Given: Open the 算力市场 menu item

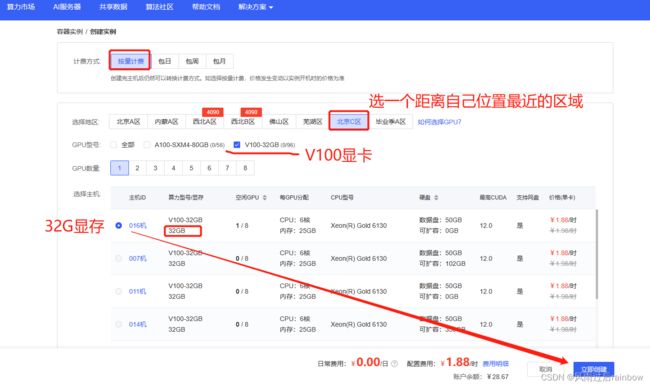Looking at the screenshot, I should [21, 7].
